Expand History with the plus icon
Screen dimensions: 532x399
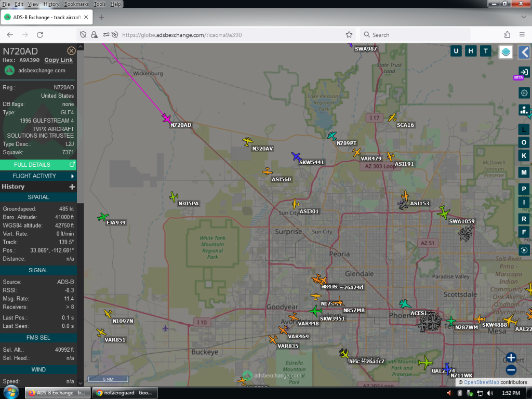coord(72,187)
